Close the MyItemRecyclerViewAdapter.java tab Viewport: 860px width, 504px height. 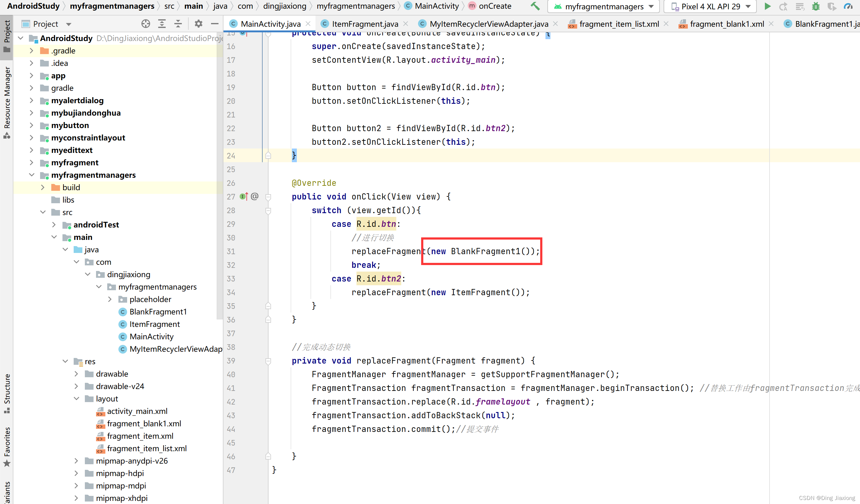555,24
